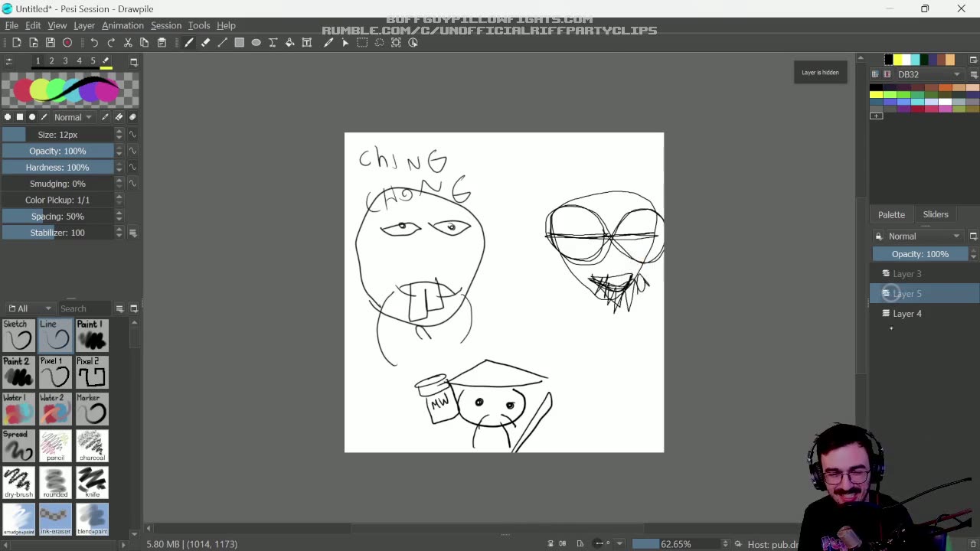Viewport: 980px width, 551px height.
Task: Switch to the eraser brush slot
Action: (x=106, y=61)
